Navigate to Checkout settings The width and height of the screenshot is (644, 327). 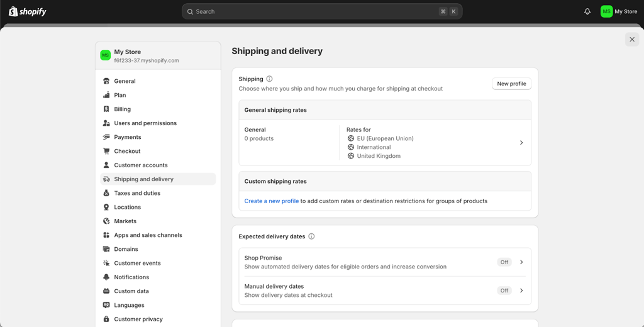pyautogui.click(x=158, y=151)
